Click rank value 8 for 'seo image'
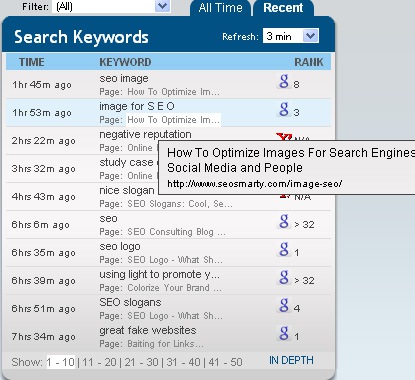The height and width of the screenshot is (380, 415). (296, 85)
